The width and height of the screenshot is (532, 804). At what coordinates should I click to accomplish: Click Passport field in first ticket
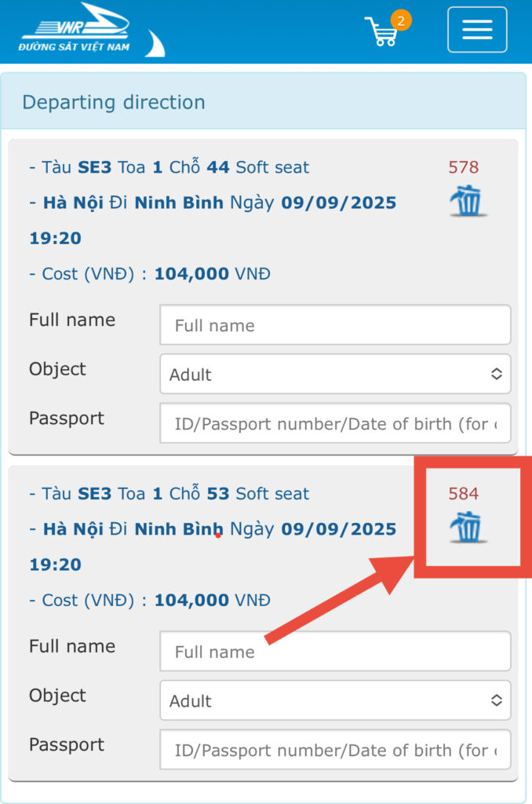pos(335,424)
